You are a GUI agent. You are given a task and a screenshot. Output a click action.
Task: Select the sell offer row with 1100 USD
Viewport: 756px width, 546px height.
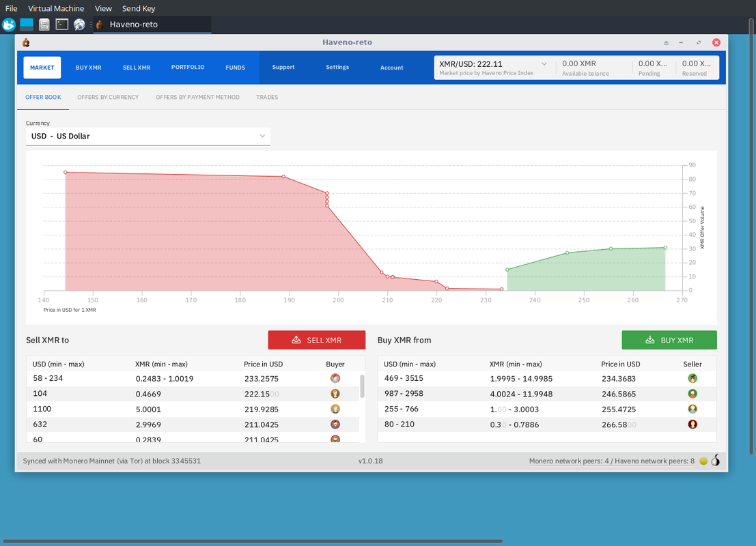pyautogui.click(x=193, y=409)
